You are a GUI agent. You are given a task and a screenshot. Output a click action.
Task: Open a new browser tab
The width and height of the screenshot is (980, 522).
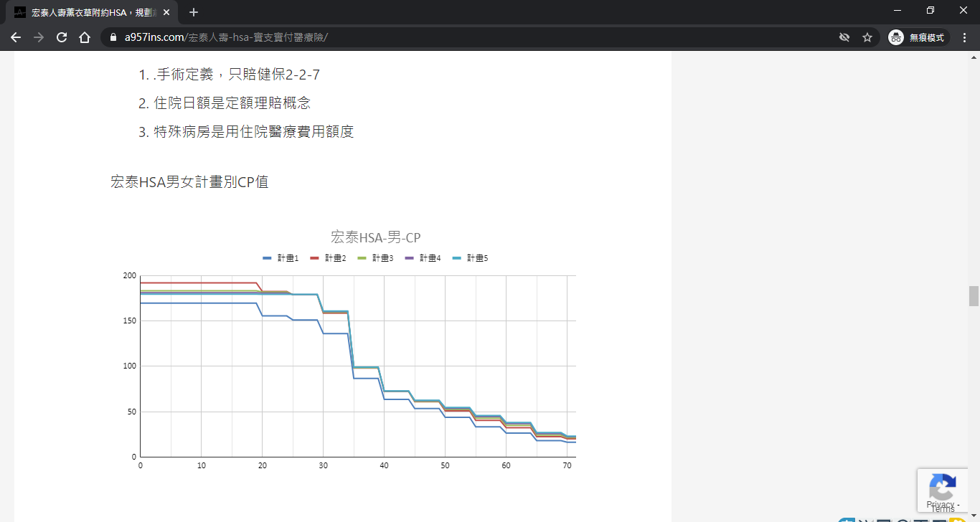194,12
